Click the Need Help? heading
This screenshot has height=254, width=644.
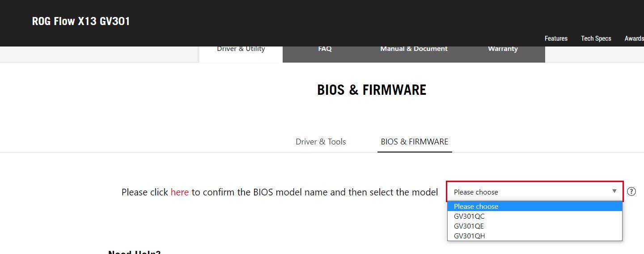[134, 252]
